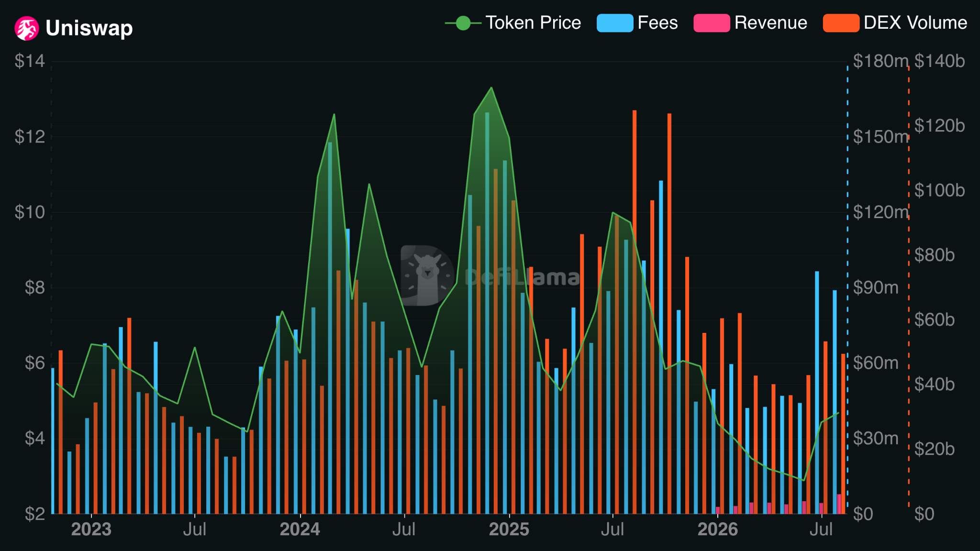980x551 pixels.
Task: Click the $120m fees axis label
Action: pos(880,212)
